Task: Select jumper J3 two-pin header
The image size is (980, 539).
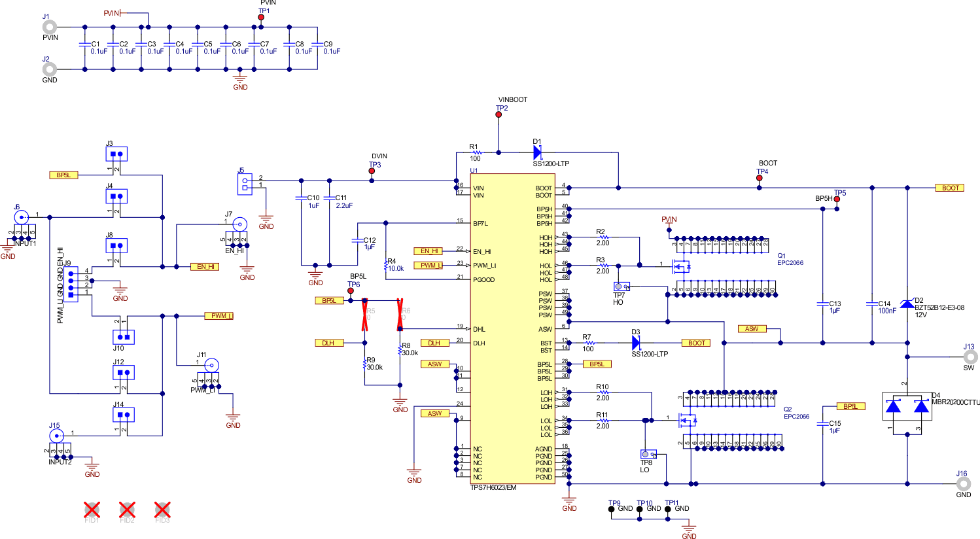Action: 116,154
